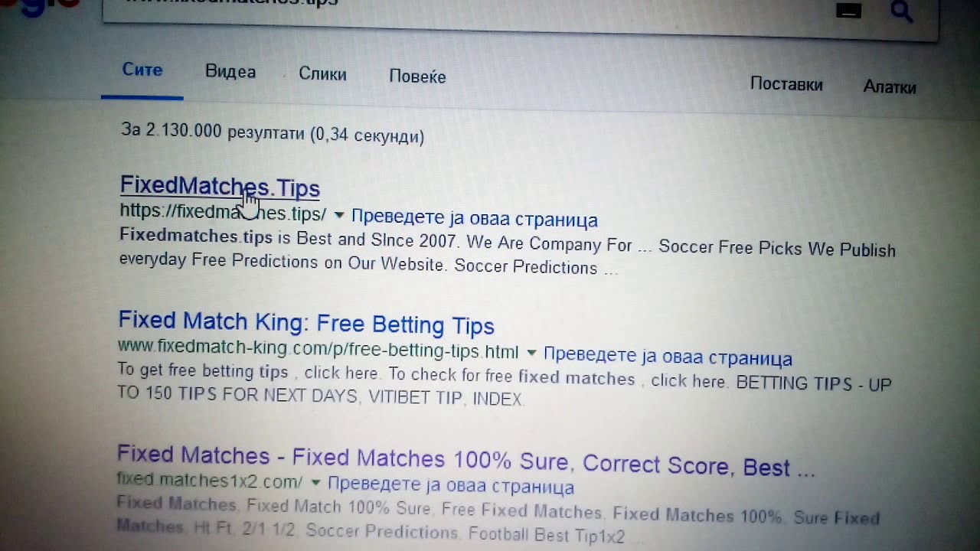Select the Сите results tab
This screenshot has width=980, height=551.
tap(142, 70)
